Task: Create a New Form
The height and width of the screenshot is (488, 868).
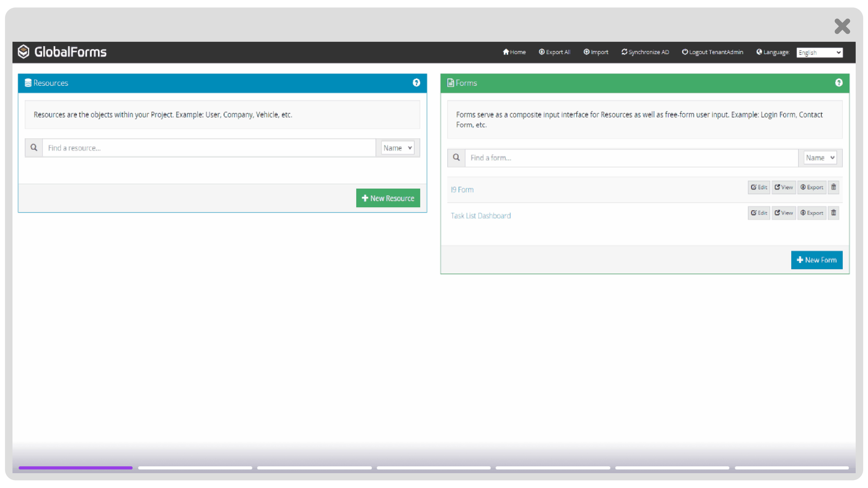Action: pos(817,260)
